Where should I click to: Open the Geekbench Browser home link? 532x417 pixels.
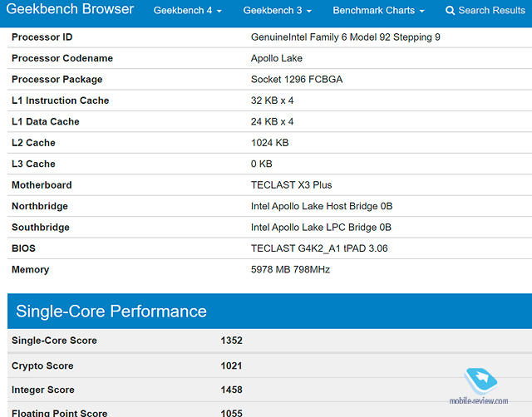point(70,9)
